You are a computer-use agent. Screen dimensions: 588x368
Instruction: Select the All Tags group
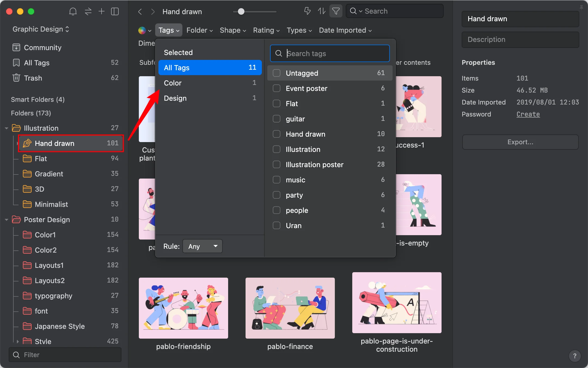coord(210,68)
